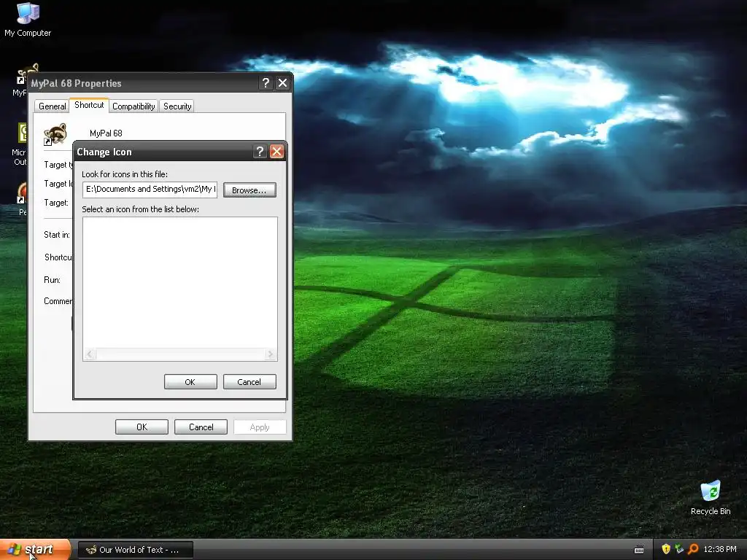
Task: Click Cancel in MyPal 68 Properties
Action: (x=201, y=427)
